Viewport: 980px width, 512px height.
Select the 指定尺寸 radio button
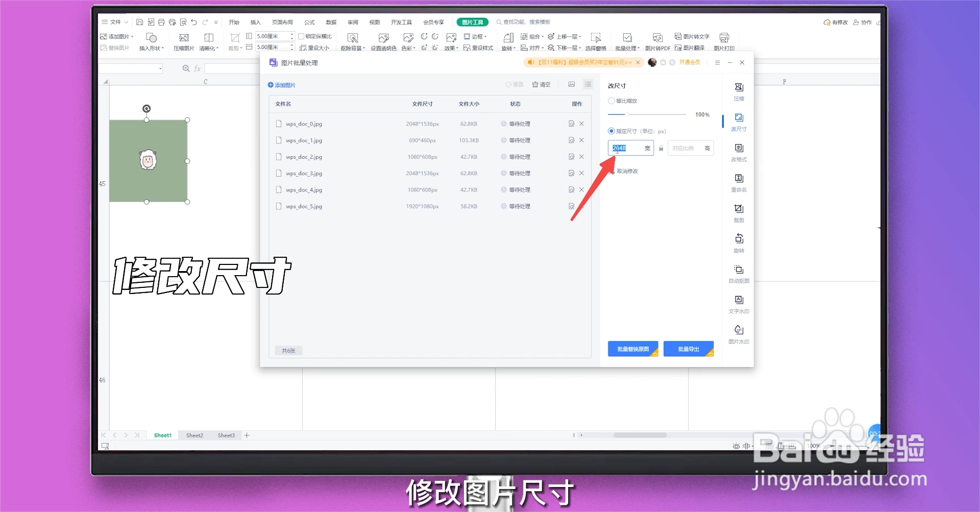pyautogui.click(x=611, y=131)
